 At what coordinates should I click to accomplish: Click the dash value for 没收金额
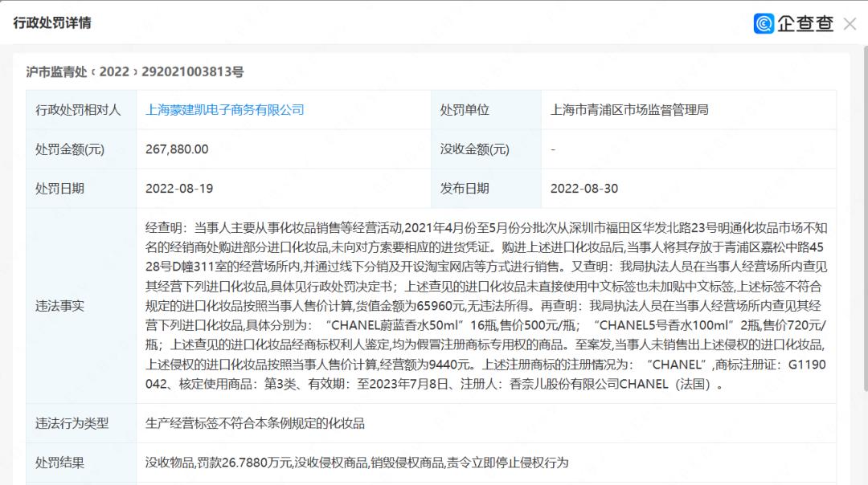click(x=553, y=149)
